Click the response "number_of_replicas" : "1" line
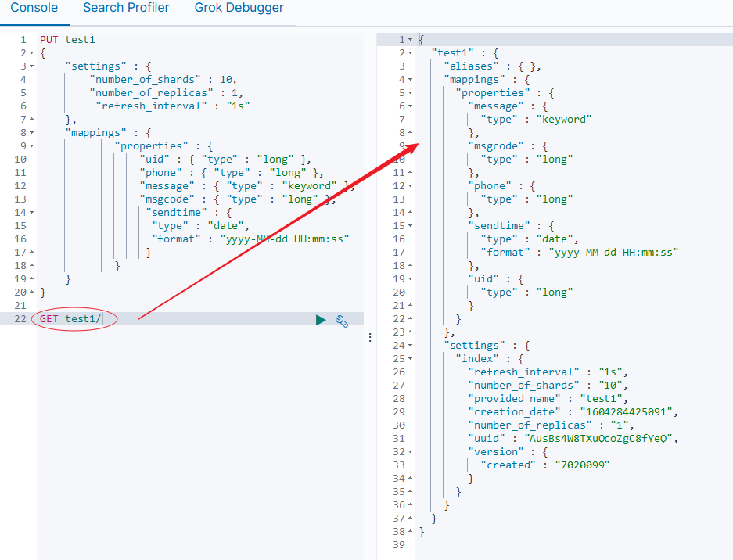The width and height of the screenshot is (733, 560). tap(552, 425)
